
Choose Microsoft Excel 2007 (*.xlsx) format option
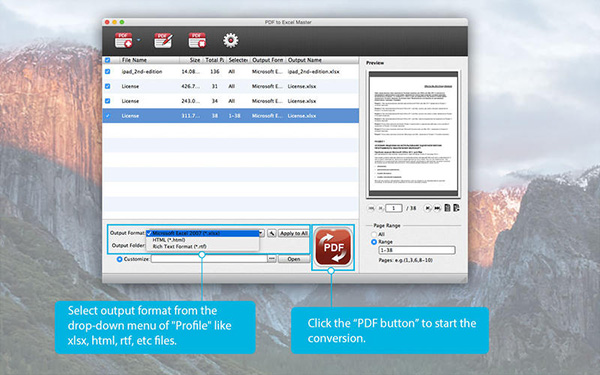coord(203,233)
